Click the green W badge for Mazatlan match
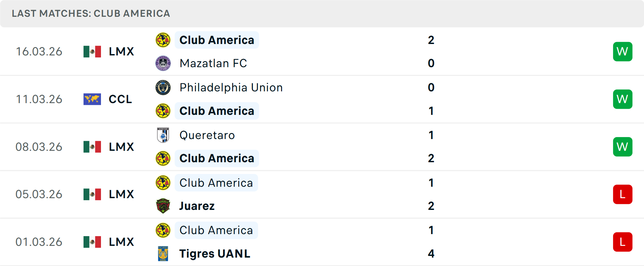This screenshot has width=644, height=266. 623,51
